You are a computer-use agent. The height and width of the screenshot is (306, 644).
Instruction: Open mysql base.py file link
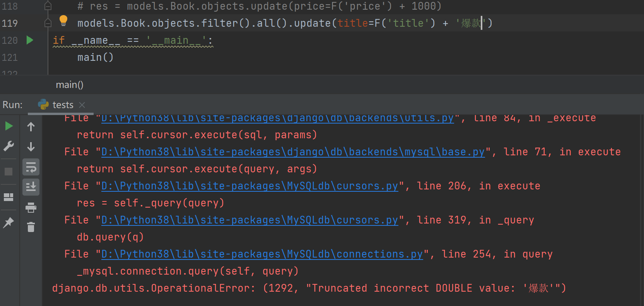pyautogui.click(x=293, y=152)
